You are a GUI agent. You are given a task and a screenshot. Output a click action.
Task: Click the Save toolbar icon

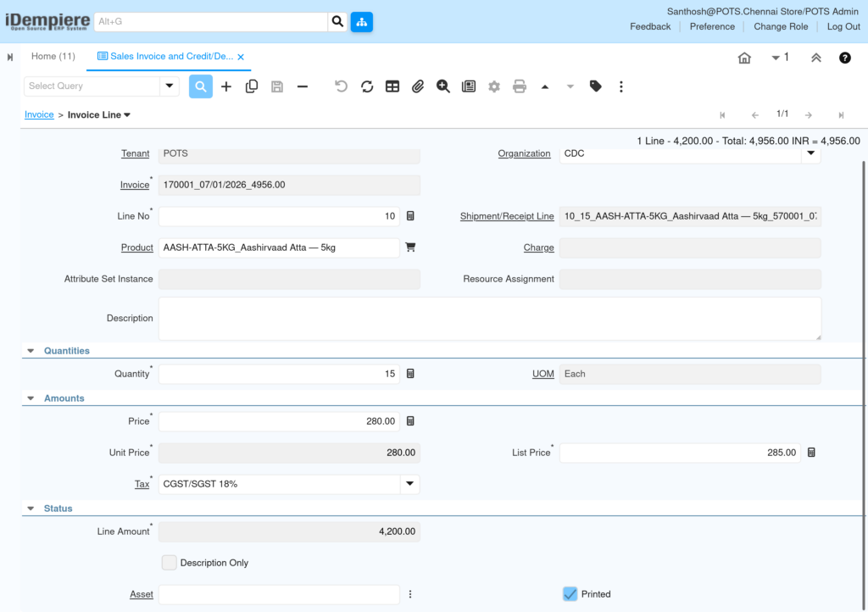[277, 86]
